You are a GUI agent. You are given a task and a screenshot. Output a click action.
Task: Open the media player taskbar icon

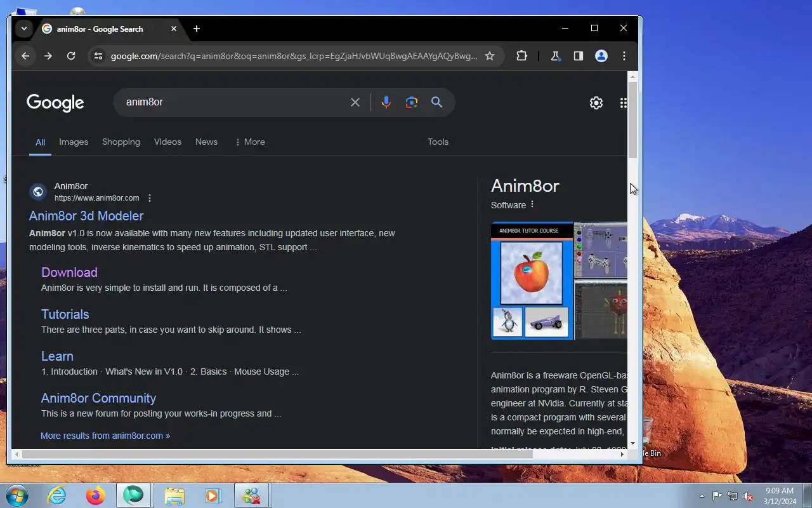pyautogui.click(x=213, y=495)
